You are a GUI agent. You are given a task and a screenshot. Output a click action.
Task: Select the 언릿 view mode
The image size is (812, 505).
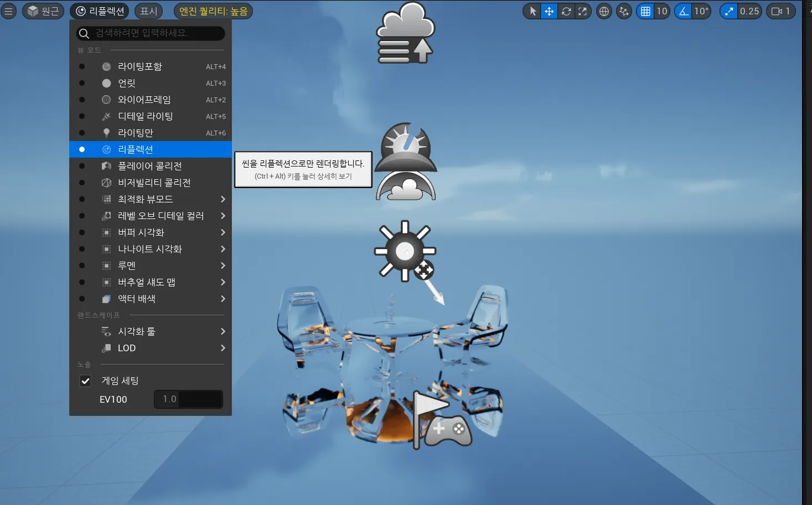[151, 83]
